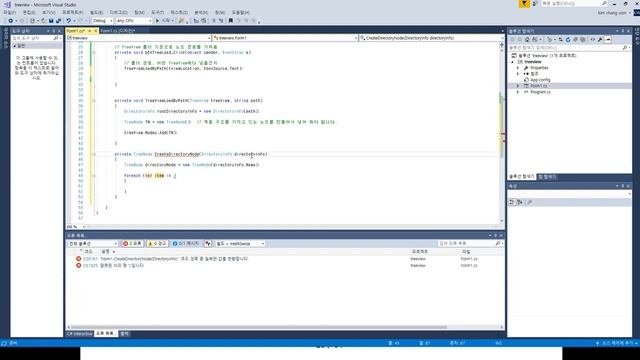Click the Solution Explorer preview selected items icon
640x360 pixels.
coord(608,40)
